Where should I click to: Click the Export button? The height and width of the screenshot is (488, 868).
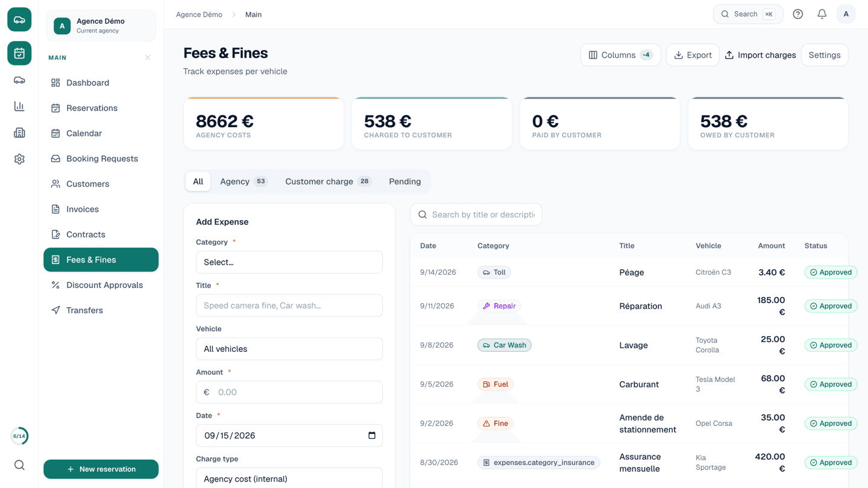(x=693, y=55)
